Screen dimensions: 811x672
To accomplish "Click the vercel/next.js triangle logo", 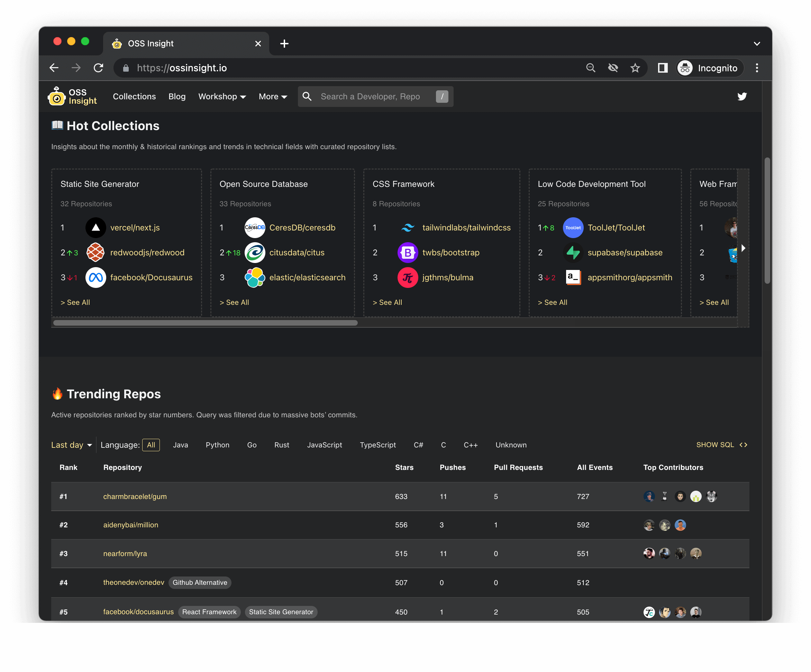I will point(96,228).
